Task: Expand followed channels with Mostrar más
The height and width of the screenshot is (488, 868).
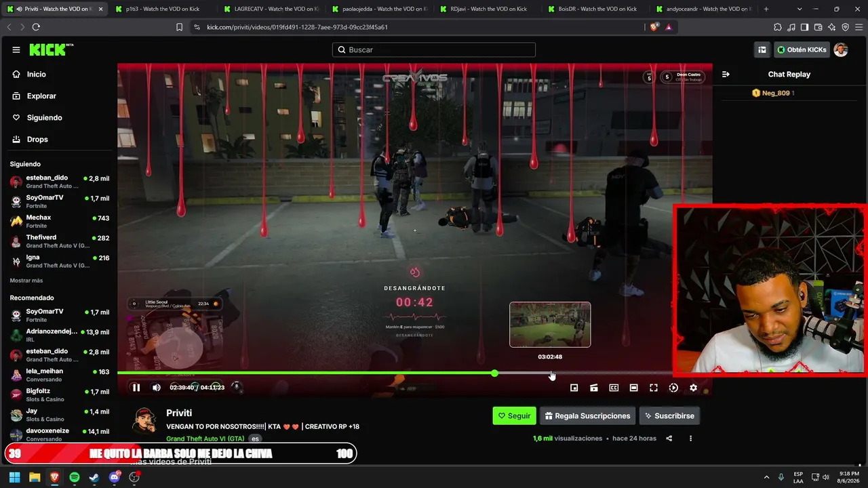Action: [26, 281]
